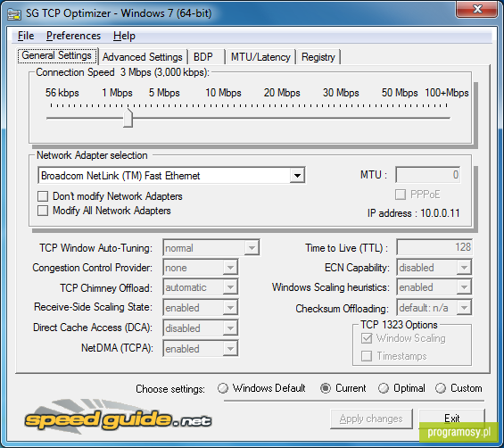
Task: Check Don't modify Network Adapters
Action: 43,195
